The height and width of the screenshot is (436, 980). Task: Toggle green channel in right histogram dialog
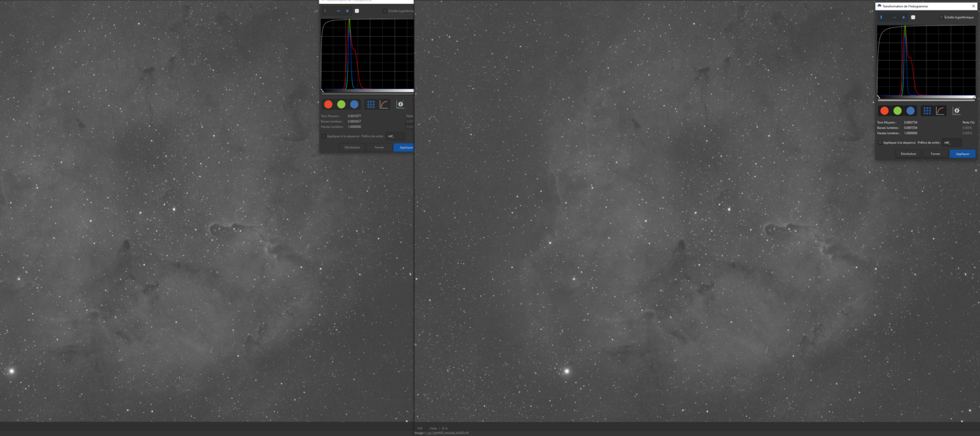[x=898, y=110]
